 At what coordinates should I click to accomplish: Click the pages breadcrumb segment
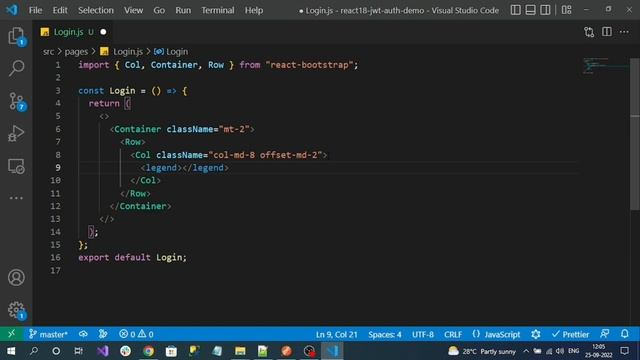click(x=76, y=51)
